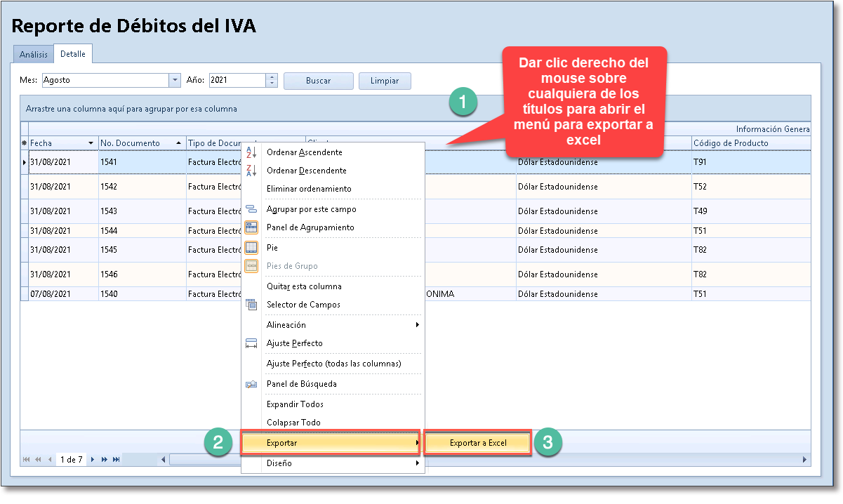This screenshot has width=843, height=504.
Task: Choose Quitar esta columna
Action: (333, 286)
